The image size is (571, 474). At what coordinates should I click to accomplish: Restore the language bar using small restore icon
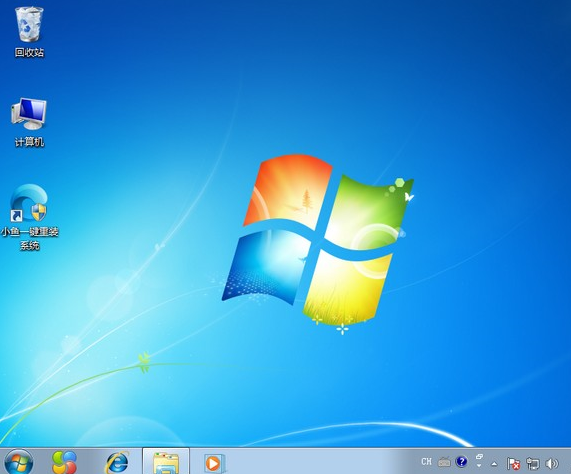click(479, 457)
